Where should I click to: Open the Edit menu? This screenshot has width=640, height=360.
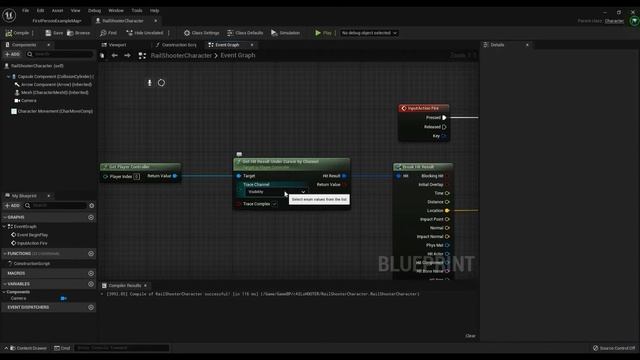tap(40, 11)
